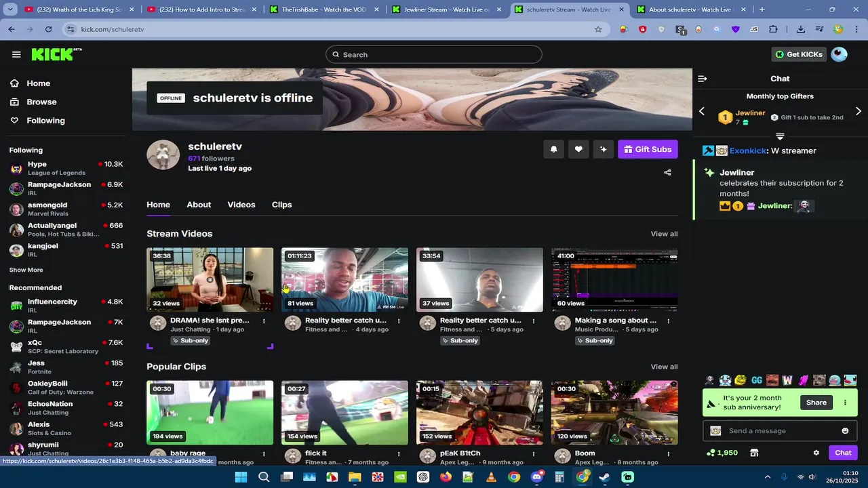Open options for DRAMA video
The image size is (868, 488).
(x=264, y=321)
